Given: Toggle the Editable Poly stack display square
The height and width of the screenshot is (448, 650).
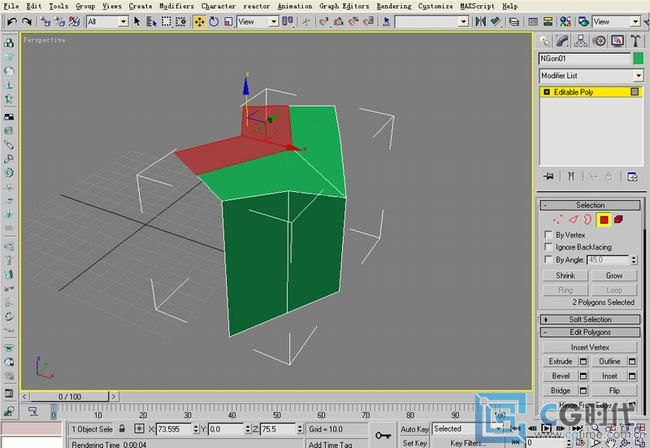Looking at the screenshot, I should (635, 92).
